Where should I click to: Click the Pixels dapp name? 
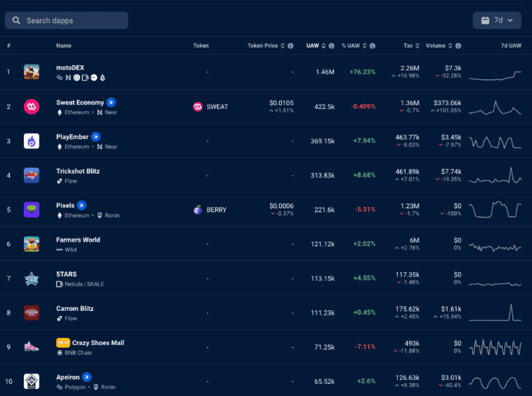coord(65,205)
